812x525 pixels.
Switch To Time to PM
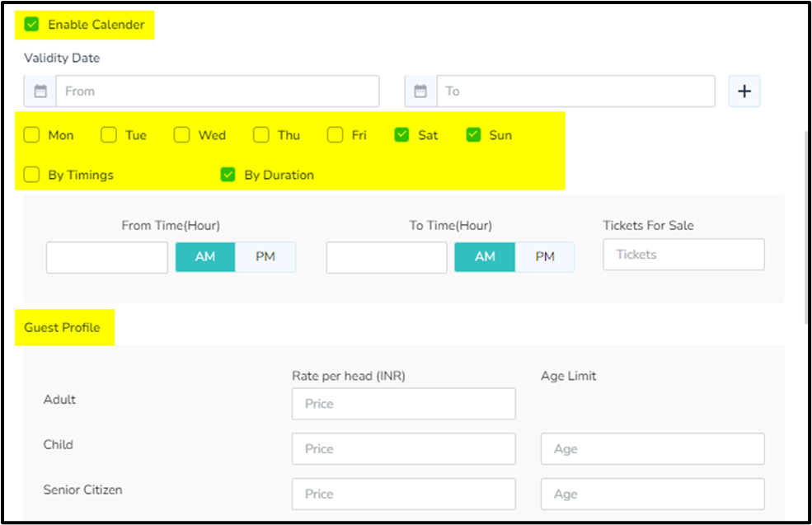[545, 257]
